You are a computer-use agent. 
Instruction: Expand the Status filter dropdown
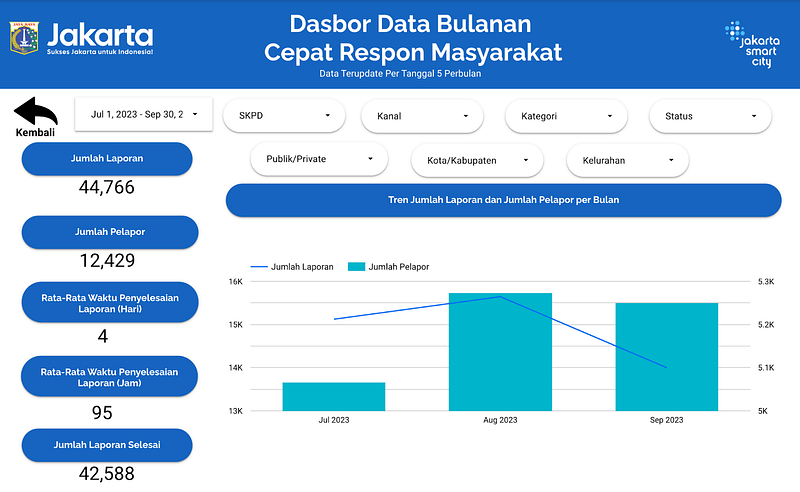[710, 116]
